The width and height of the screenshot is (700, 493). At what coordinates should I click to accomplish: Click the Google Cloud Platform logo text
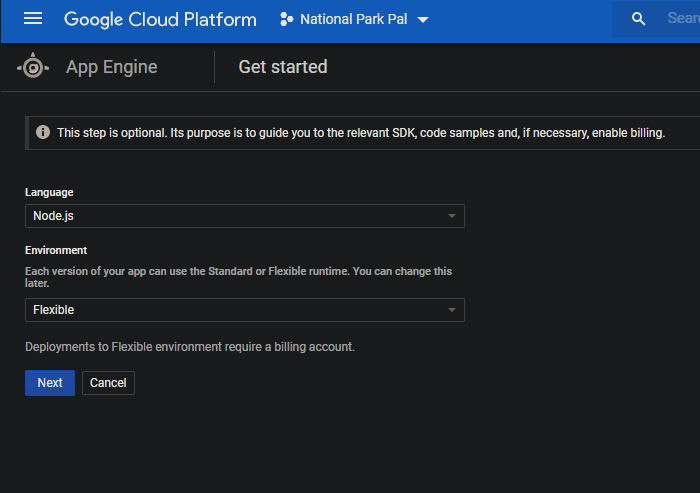click(160, 20)
